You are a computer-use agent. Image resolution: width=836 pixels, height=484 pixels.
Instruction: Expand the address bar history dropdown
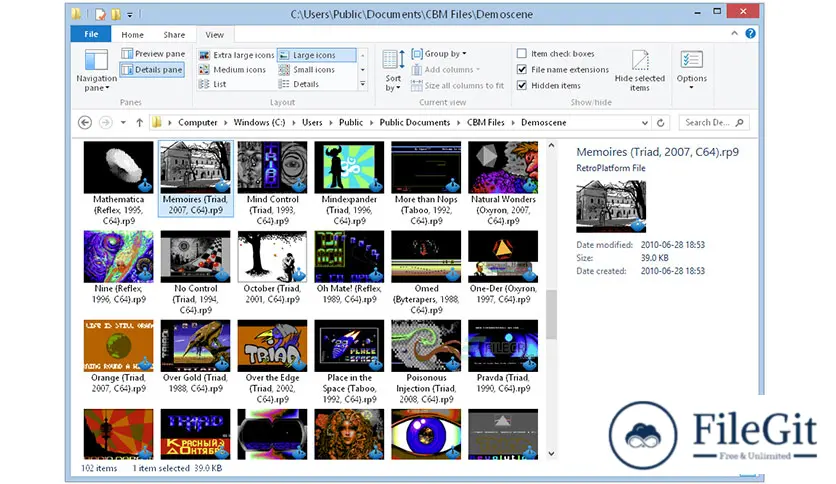click(645, 123)
